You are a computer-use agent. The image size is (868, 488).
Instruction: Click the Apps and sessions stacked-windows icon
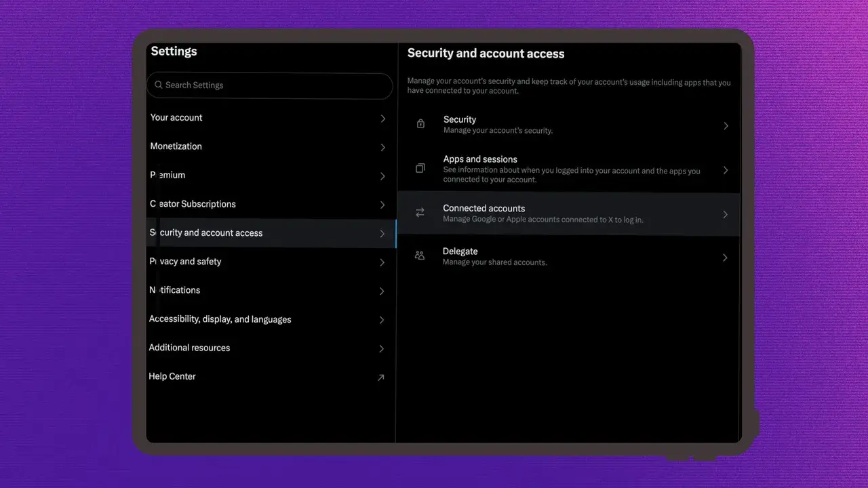point(420,168)
